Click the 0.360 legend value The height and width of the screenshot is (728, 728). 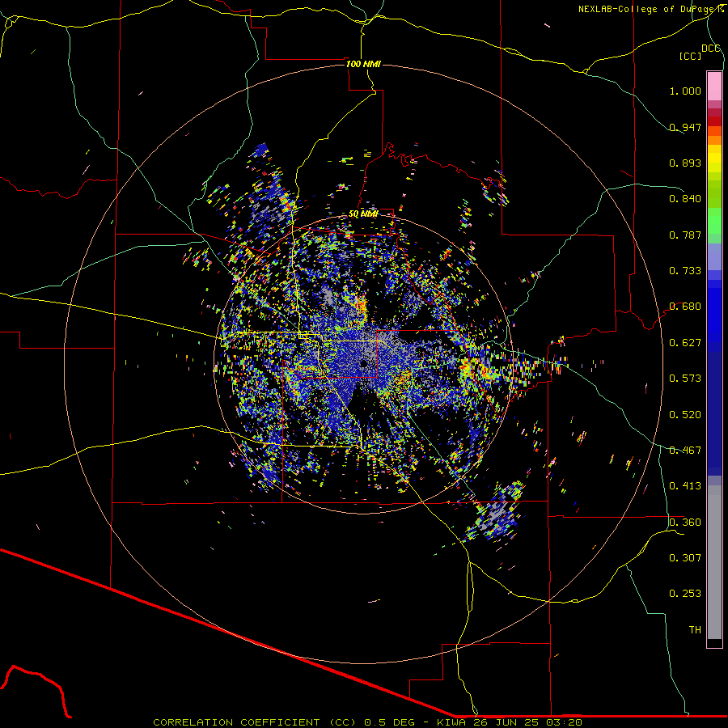(685, 523)
